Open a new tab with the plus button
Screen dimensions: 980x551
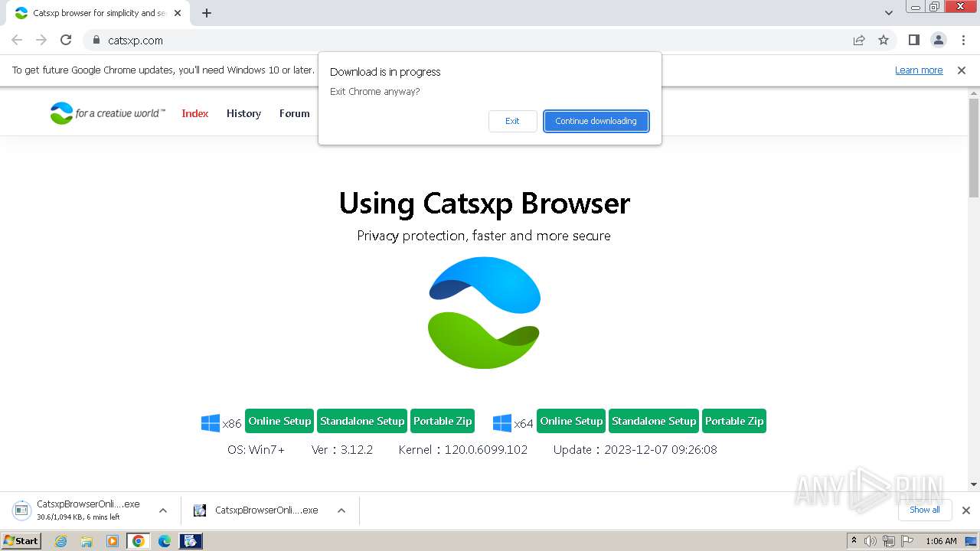[207, 13]
